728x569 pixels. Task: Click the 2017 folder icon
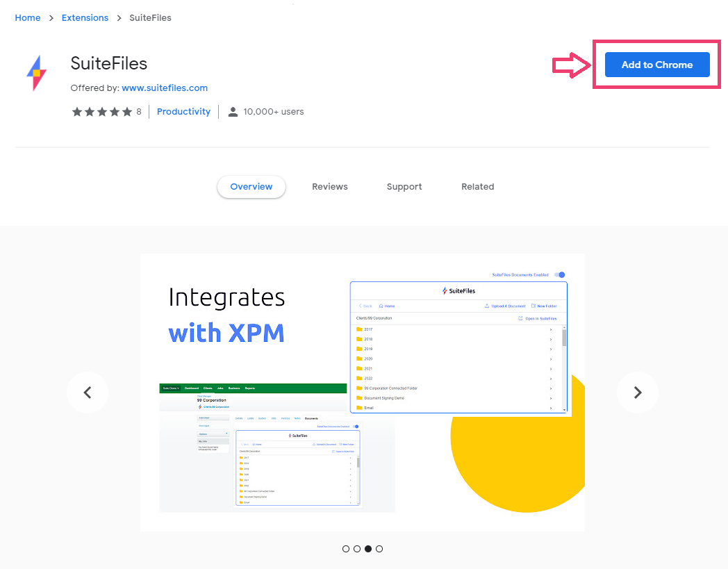(358, 328)
